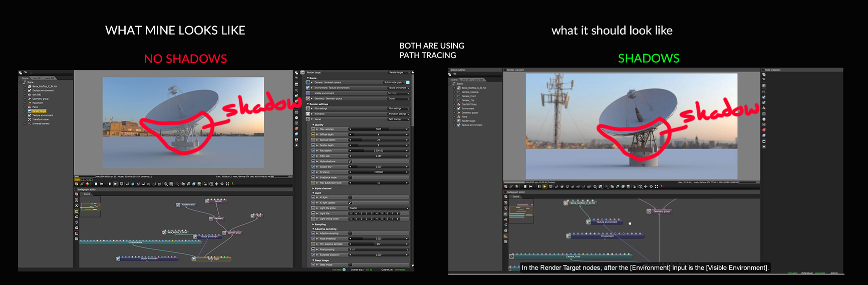Enable the AI light checkbox
The width and height of the screenshot is (868, 285).
350,197
